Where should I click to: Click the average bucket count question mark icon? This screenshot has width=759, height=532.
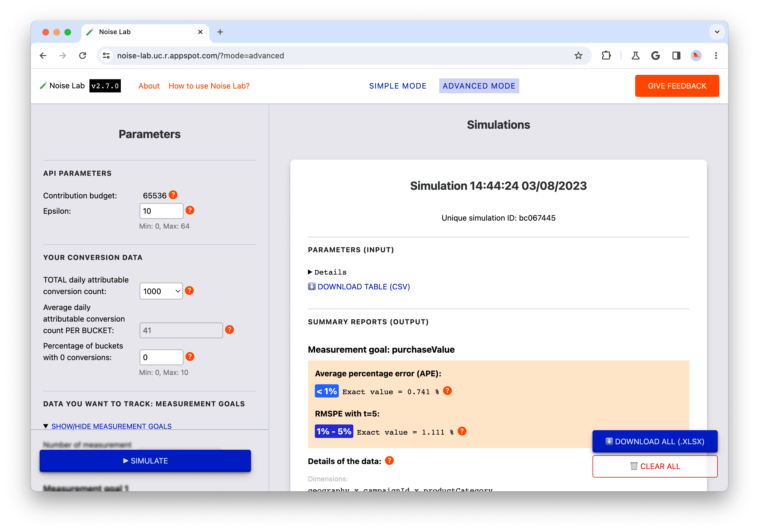pos(230,330)
